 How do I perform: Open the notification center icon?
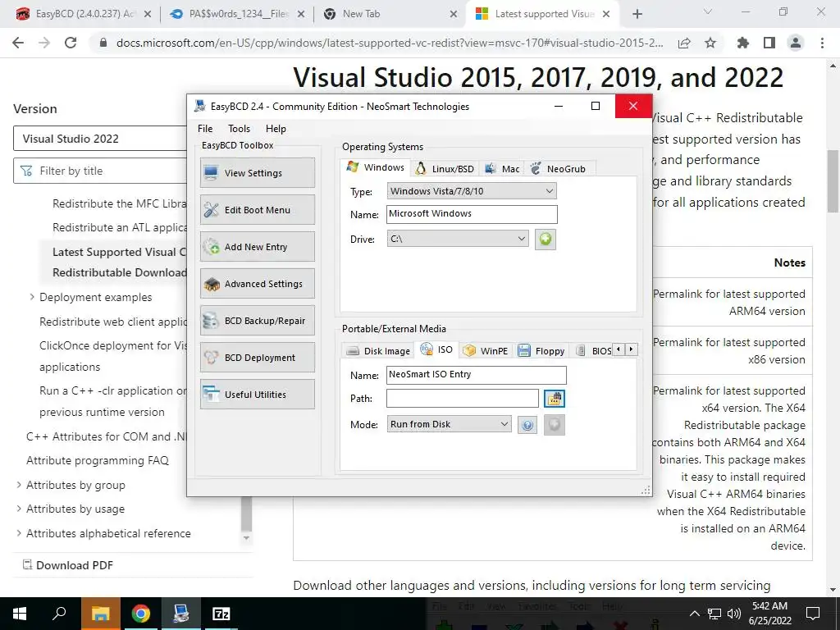(813, 614)
